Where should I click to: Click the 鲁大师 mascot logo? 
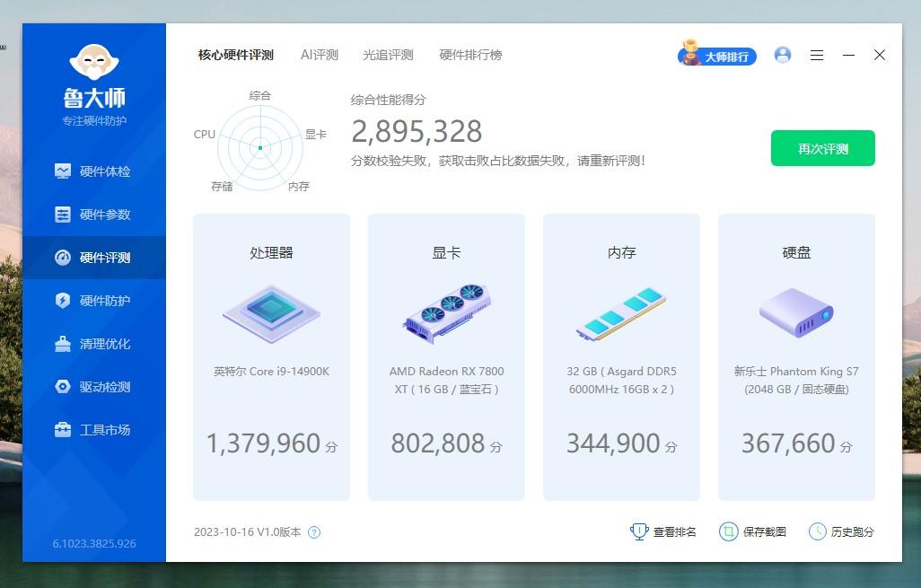(94, 62)
